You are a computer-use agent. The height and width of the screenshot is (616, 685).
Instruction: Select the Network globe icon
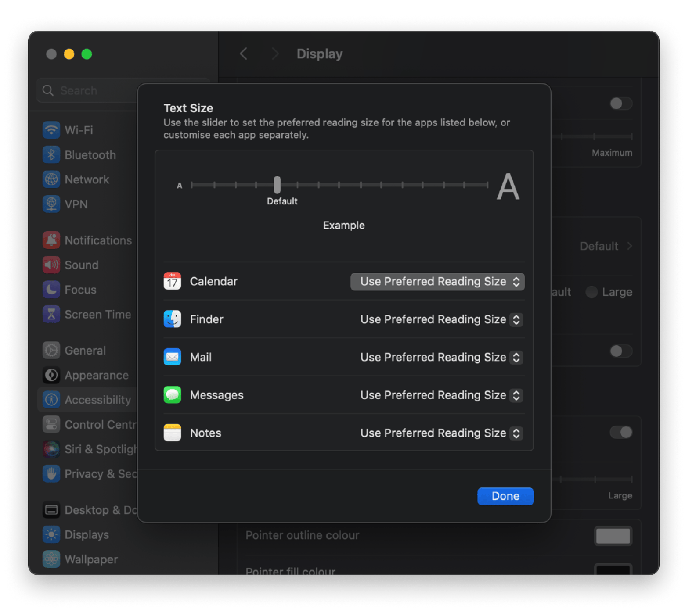tap(51, 179)
